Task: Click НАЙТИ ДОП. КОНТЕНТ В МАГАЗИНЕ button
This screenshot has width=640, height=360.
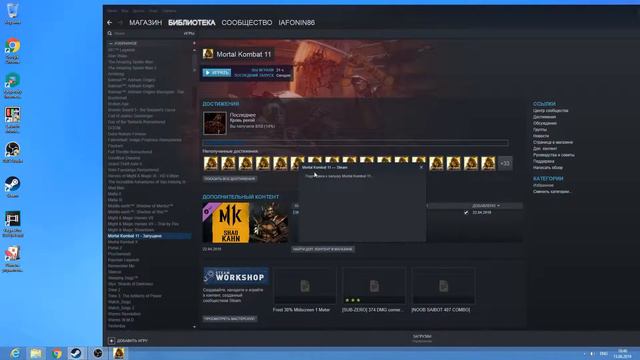Action: (322, 249)
